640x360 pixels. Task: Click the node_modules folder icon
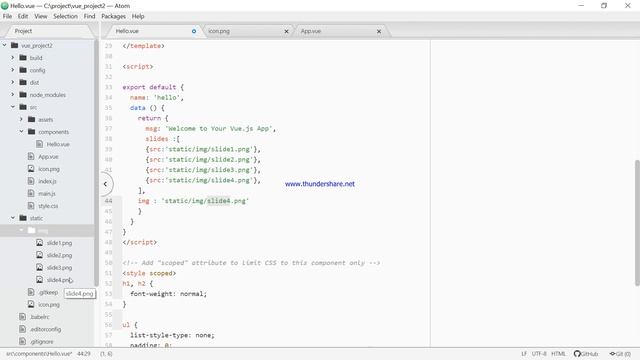click(x=23, y=94)
